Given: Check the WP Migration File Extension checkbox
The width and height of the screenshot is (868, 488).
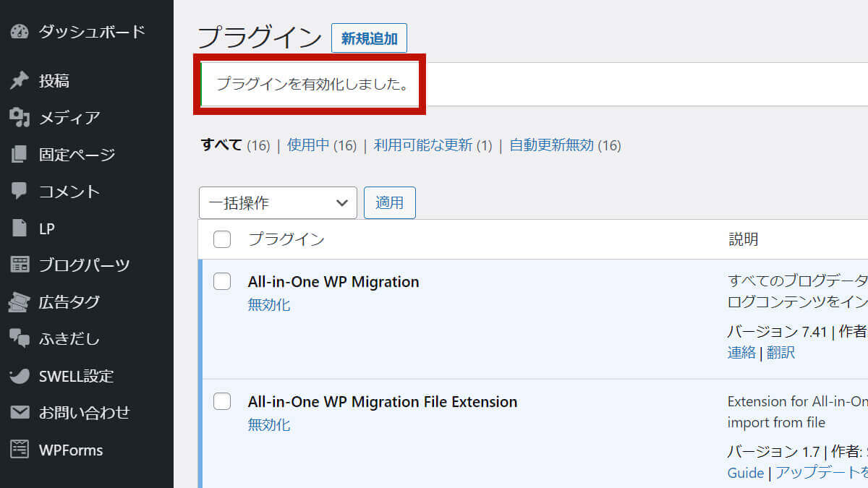Looking at the screenshot, I should click(x=222, y=401).
